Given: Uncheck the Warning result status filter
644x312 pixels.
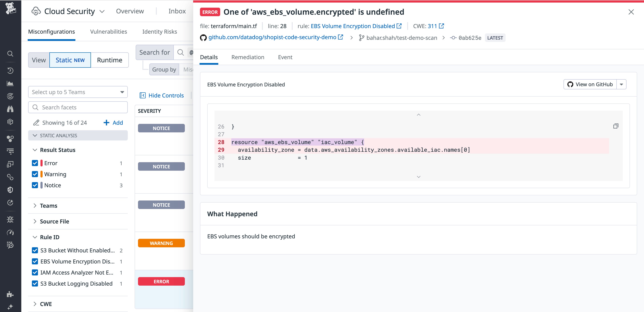Looking at the screenshot, I should pyautogui.click(x=35, y=174).
